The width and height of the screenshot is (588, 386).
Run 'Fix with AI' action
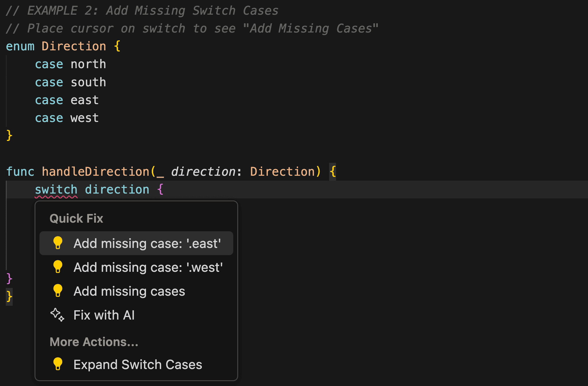(104, 315)
